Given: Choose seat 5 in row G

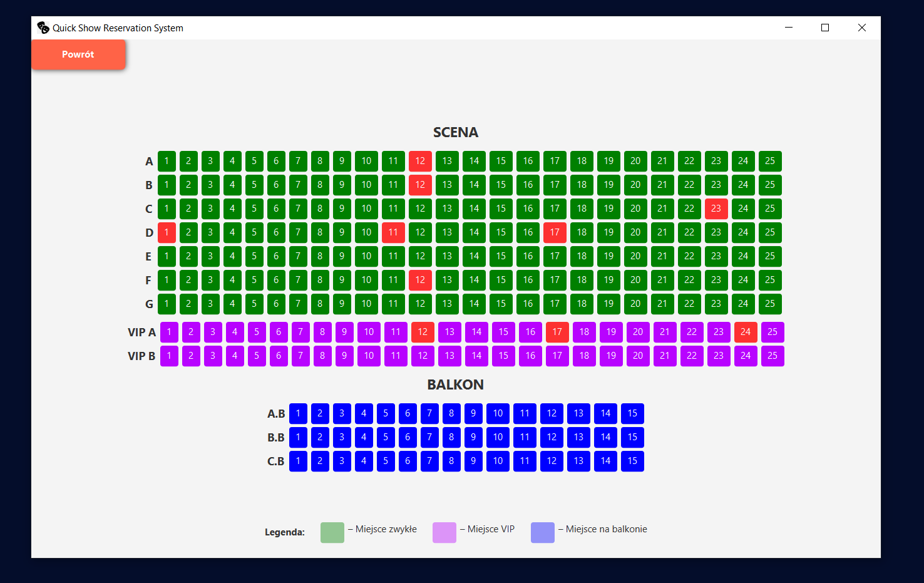Looking at the screenshot, I should coord(254,304).
